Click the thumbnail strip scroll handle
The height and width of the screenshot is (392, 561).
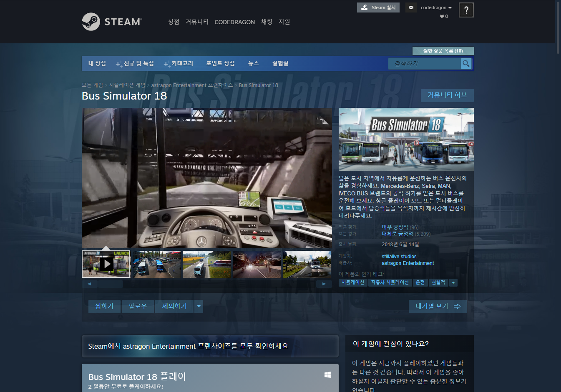[111, 284]
